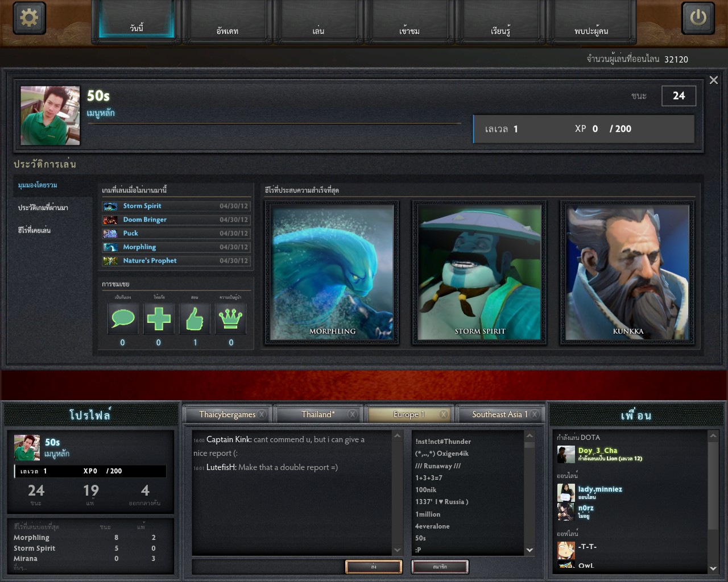Close the Thaicybergames chat tab

[262, 414]
